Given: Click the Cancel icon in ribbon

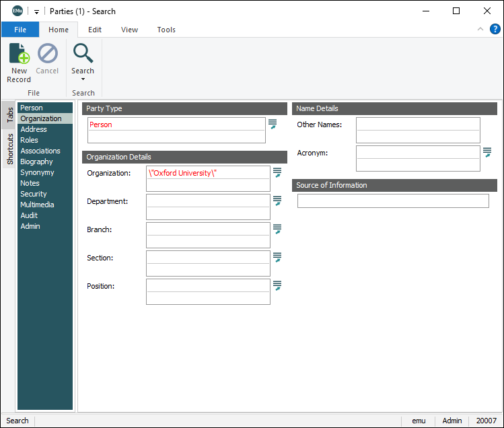Looking at the screenshot, I should pos(47,54).
